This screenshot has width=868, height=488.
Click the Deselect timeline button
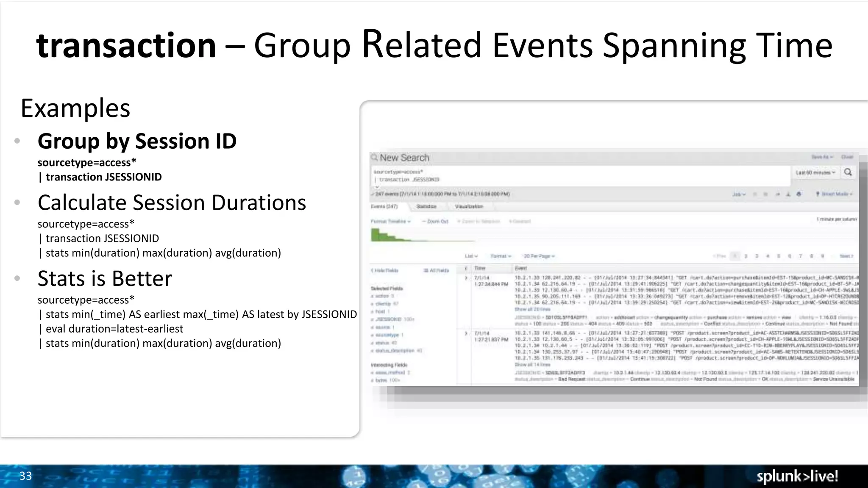(520, 221)
